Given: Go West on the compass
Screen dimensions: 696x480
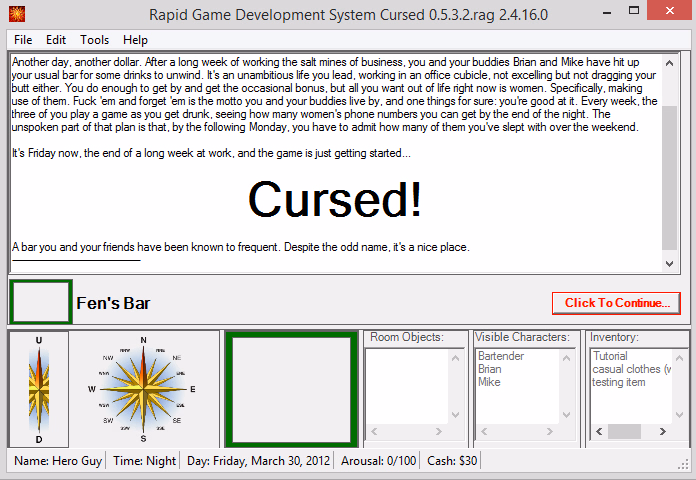Looking at the screenshot, I should coord(92,389).
